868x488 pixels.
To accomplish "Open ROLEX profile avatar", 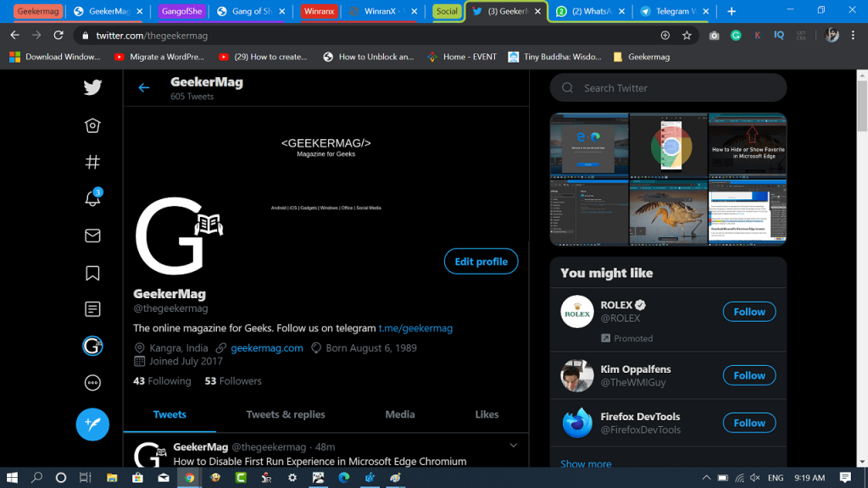I will (x=576, y=312).
